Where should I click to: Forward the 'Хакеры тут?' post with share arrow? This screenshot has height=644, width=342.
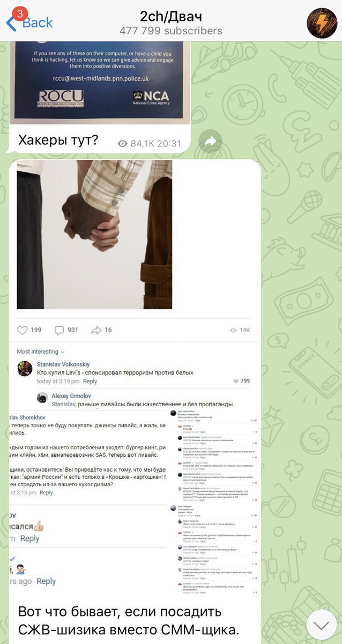(210, 141)
